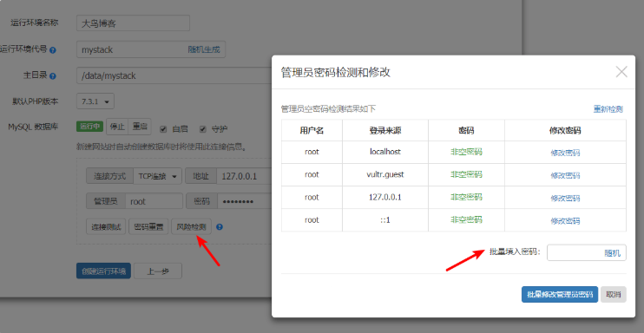Toggle the 守护 checkbox
644x333 pixels.
click(x=202, y=129)
